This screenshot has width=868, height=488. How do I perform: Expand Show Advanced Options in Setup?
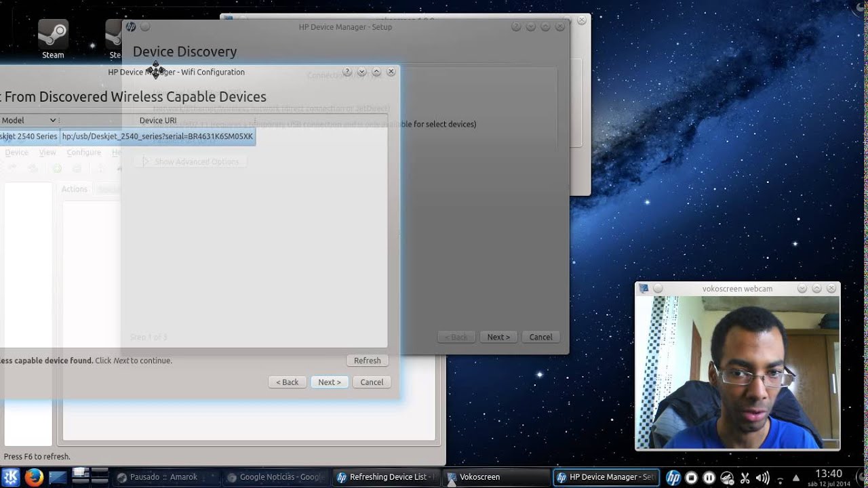pyautogui.click(x=191, y=162)
